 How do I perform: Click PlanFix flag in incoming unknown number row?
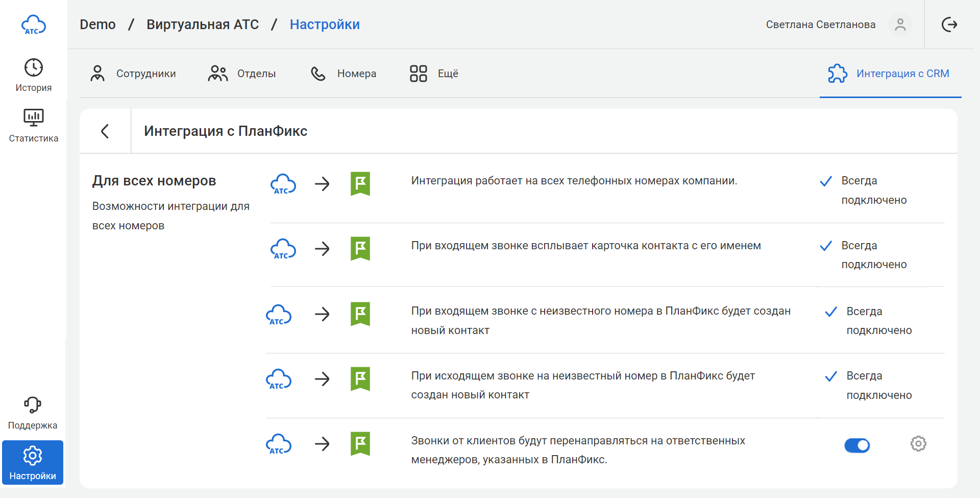coord(360,314)
